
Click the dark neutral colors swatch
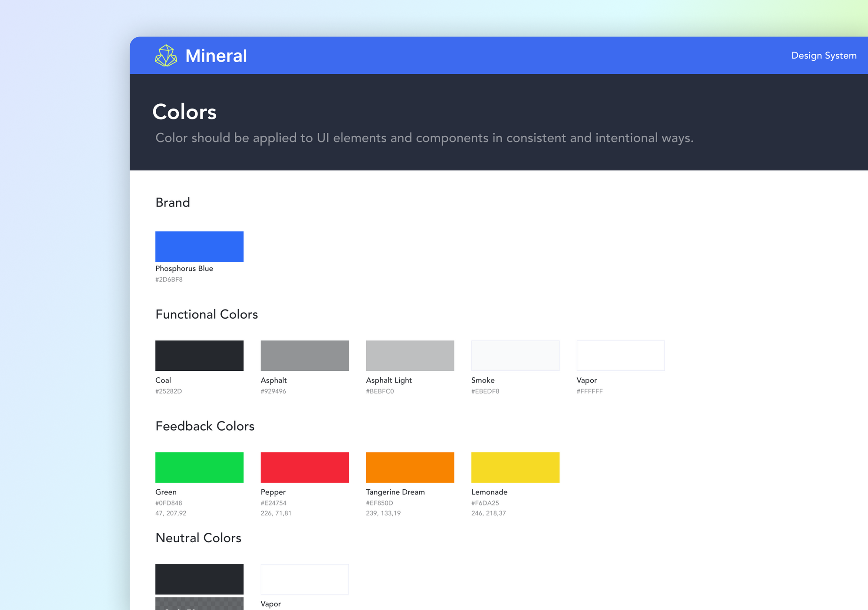(199, 579)
